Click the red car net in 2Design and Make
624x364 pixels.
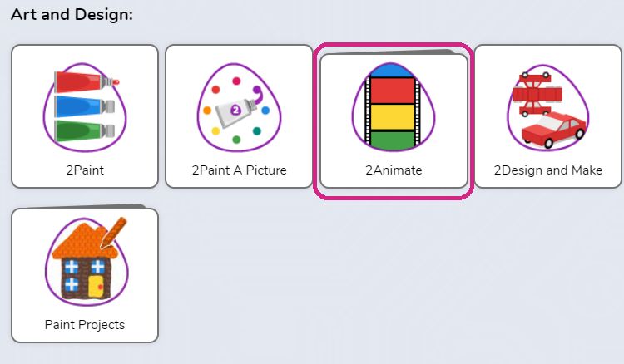(x=537, y=95)
